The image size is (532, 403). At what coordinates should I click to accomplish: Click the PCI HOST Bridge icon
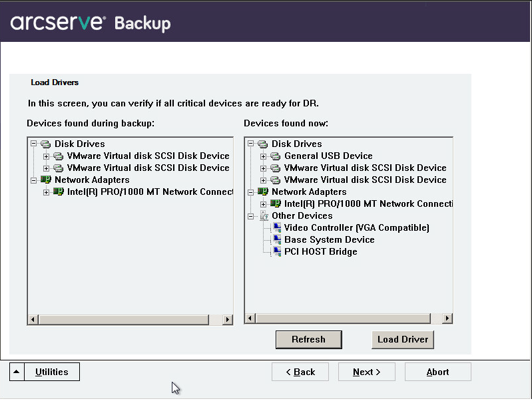tap(276, 252)
